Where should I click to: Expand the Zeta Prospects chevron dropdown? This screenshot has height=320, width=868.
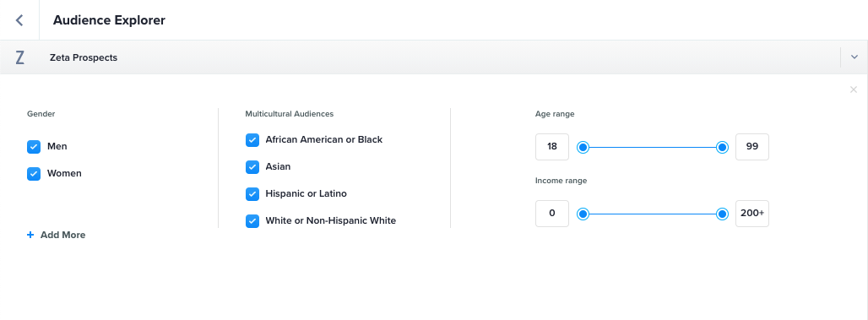click(x=854, y=57)
